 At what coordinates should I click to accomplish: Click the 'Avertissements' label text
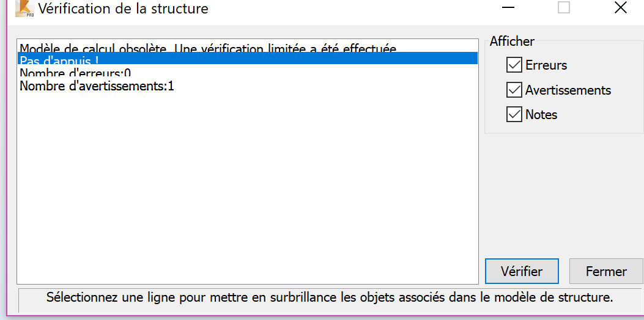click(x=568, y=90)
